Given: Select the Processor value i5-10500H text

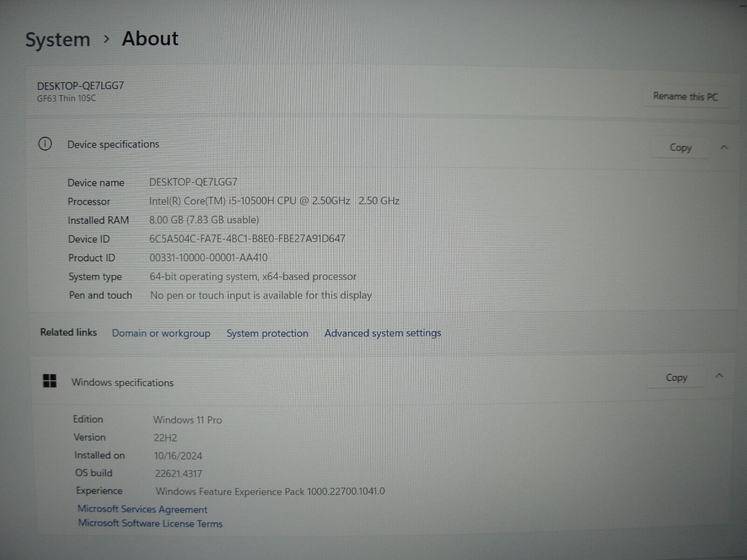Looking at the screenshot, I should [274, 201].
